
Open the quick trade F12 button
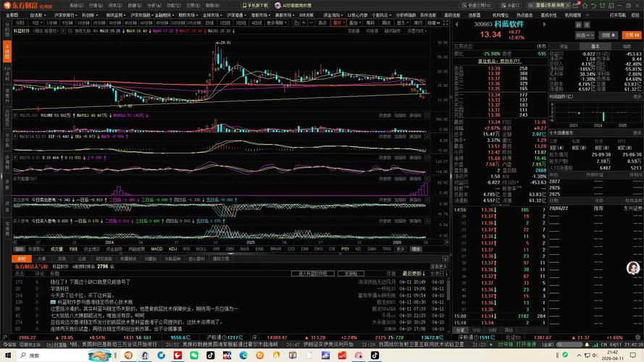(476, 5)
